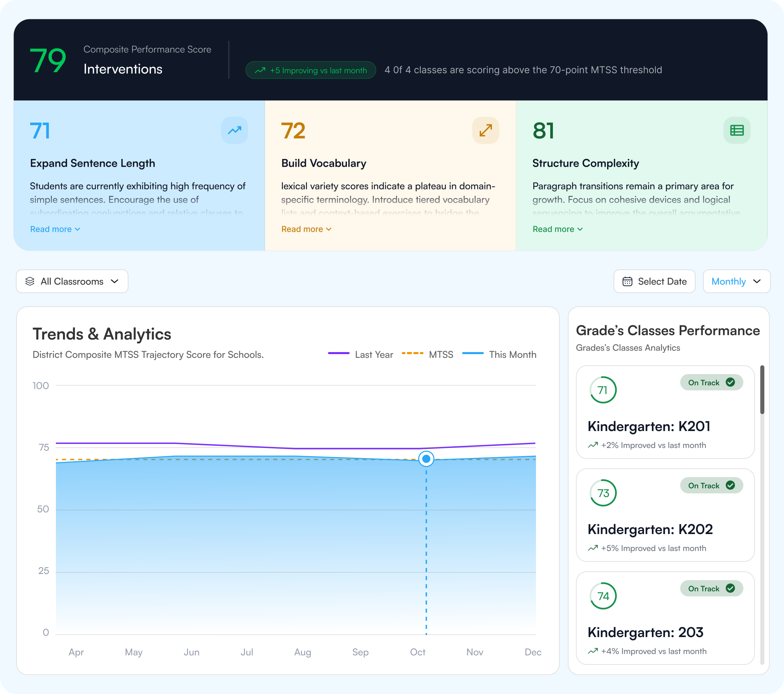Click the Select Date button
This screenshot has width=784, height=694.
click(654, 281)
